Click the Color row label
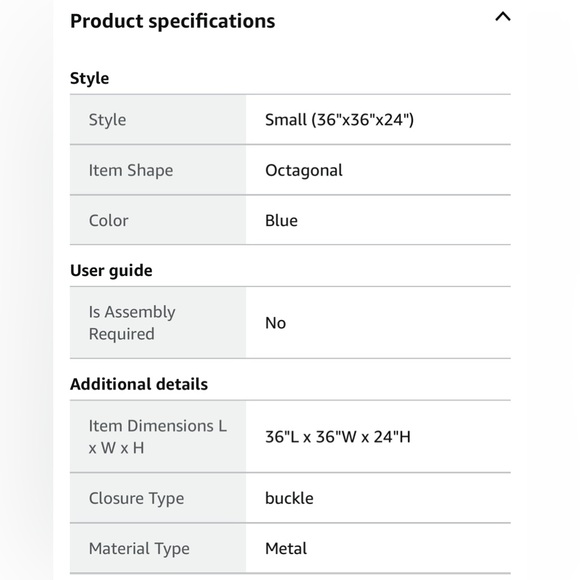 108,221
